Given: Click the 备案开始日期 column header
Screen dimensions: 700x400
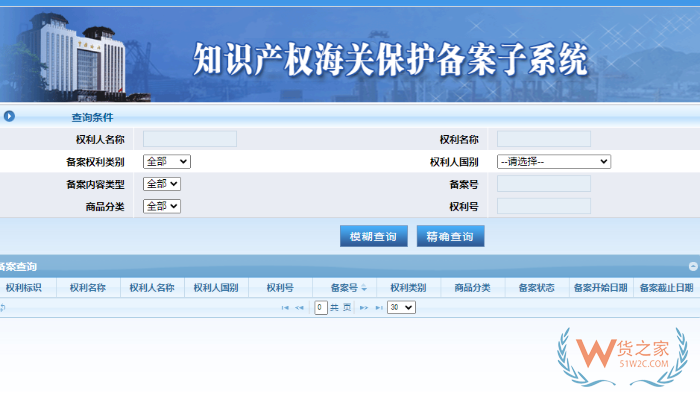Looking at the screenshot, I should (601, 288).
